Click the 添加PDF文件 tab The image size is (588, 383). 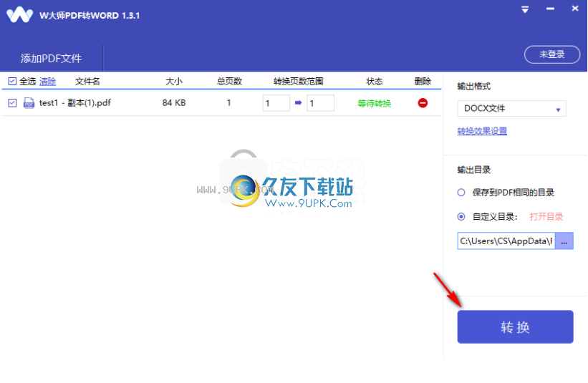51,58
